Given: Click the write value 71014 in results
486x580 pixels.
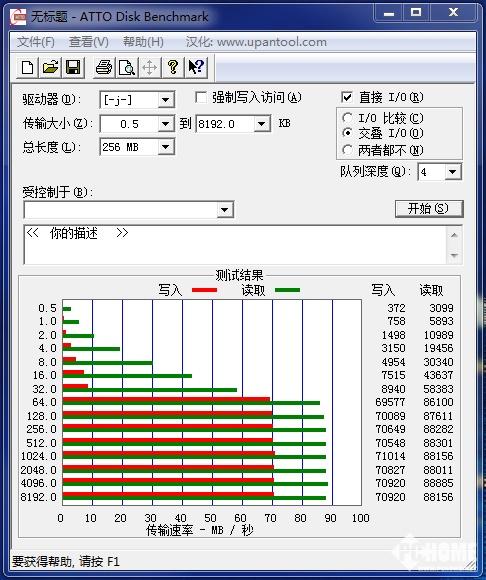Looking at the screenshot, I should coord(391,456).
